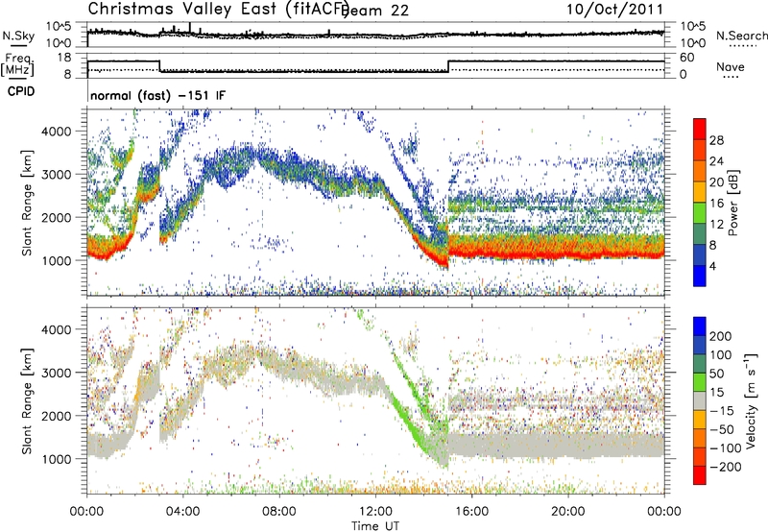768x532 pixels.
Task: Click the '18' frequency axis tick
Action: 64,58
